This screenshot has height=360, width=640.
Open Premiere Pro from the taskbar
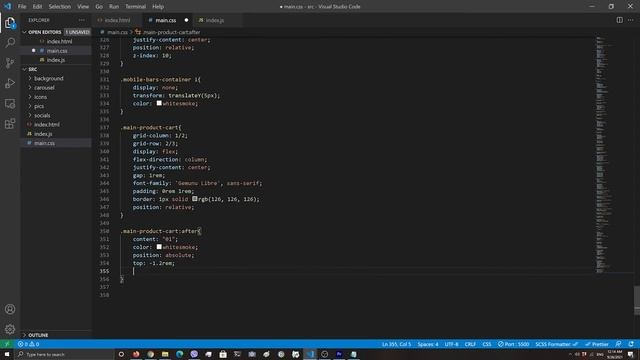tap(339, 354)
